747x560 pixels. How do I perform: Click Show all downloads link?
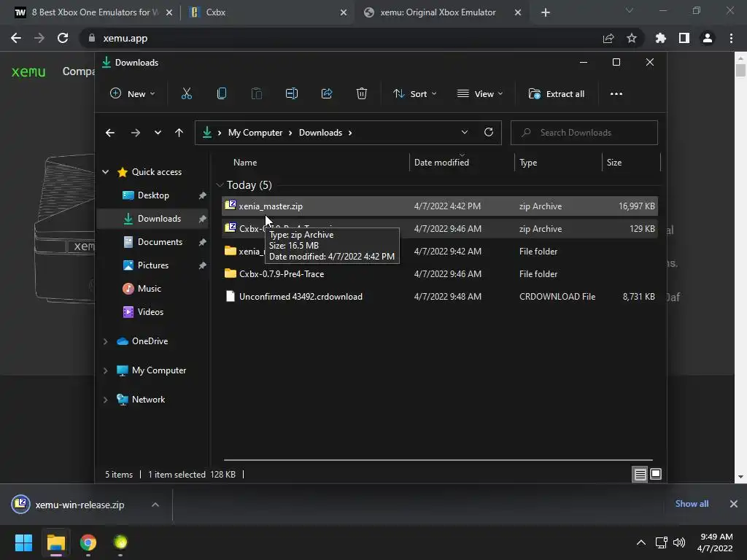(x=692, y=504)
